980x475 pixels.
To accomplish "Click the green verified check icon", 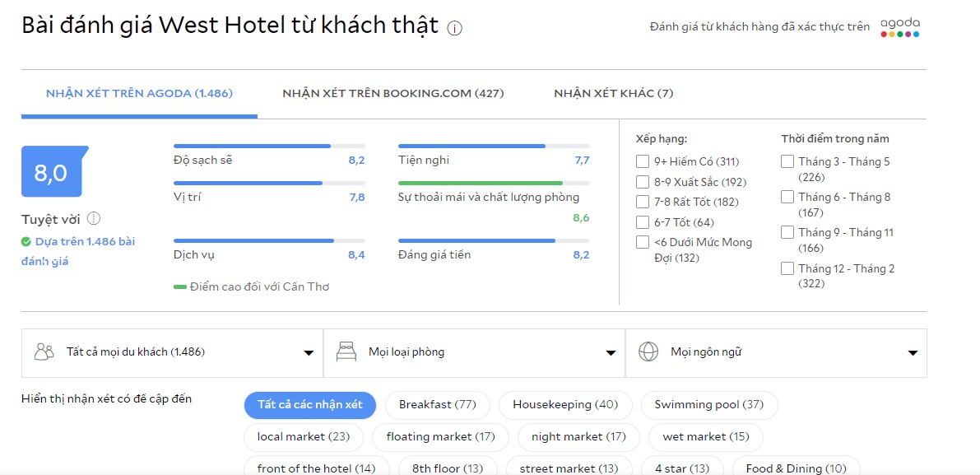I will (x=26, y=242).
